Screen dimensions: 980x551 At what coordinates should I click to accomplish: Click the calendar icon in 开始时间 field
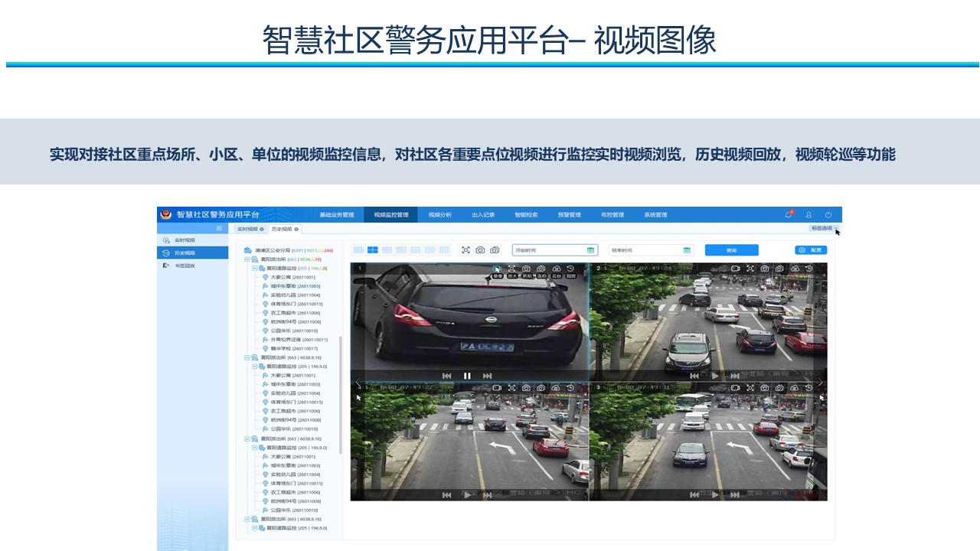[590, 250]
